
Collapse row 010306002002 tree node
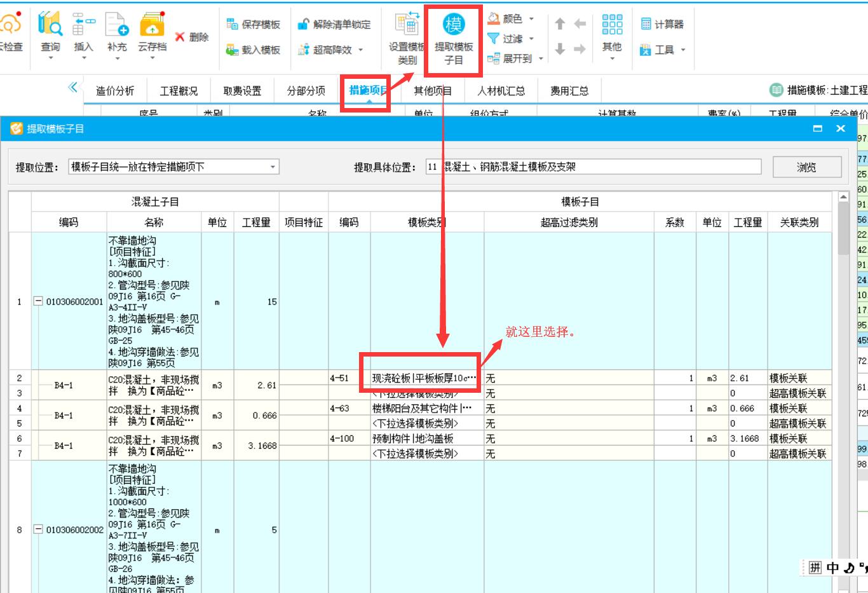tap(38, 529)
